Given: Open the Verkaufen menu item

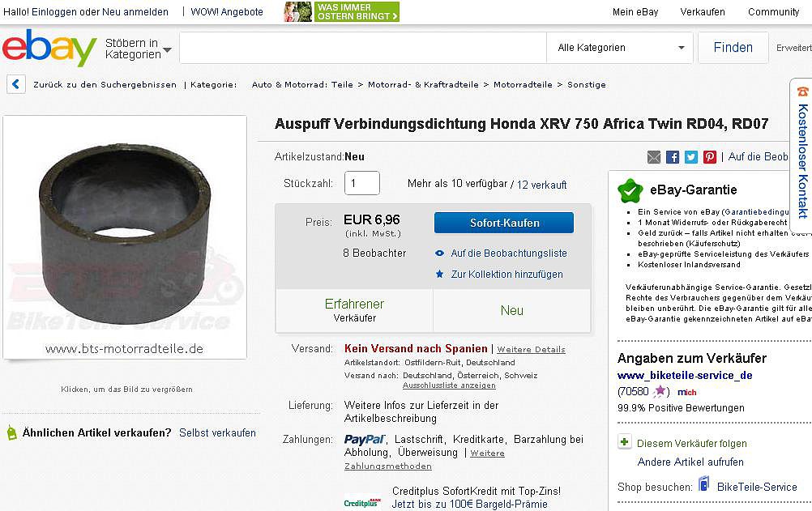Looking at the screenshot, I should point(703,12).
